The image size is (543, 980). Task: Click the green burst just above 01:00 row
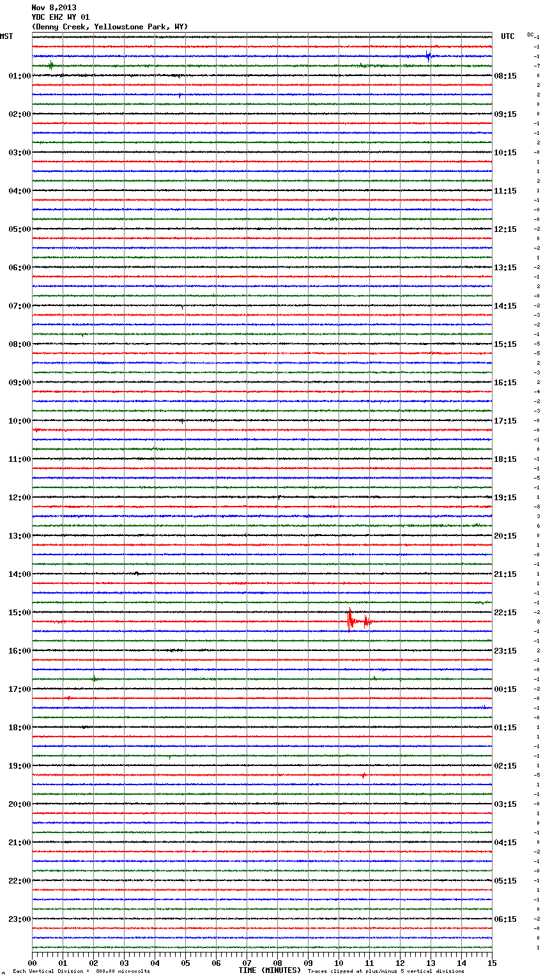[51, 65]
